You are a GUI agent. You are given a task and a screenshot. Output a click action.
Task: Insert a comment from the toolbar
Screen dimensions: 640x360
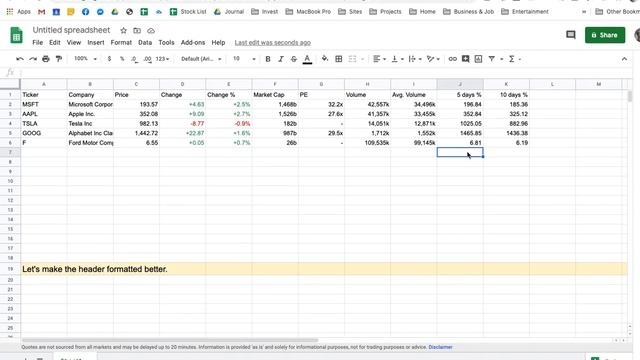click(x=465, y=59)
